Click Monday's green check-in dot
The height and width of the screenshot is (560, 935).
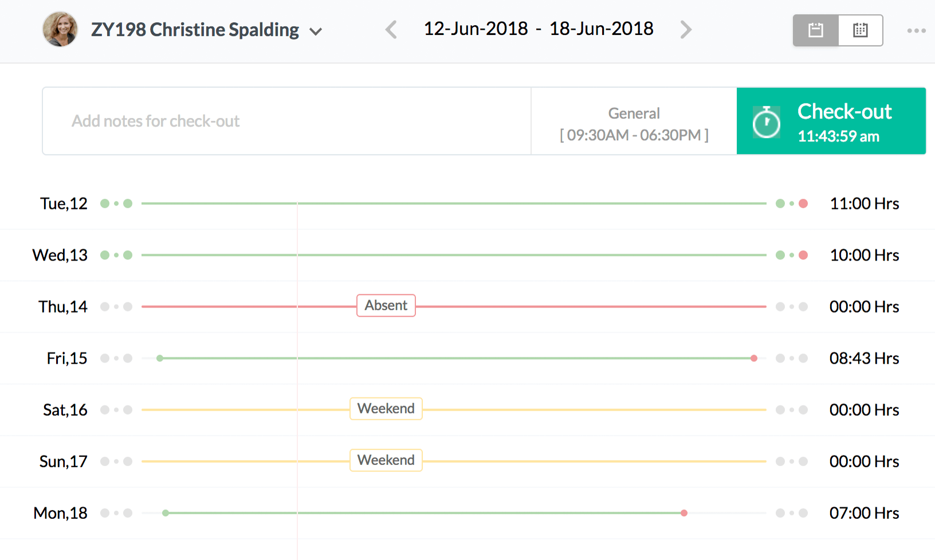[166, 513]
